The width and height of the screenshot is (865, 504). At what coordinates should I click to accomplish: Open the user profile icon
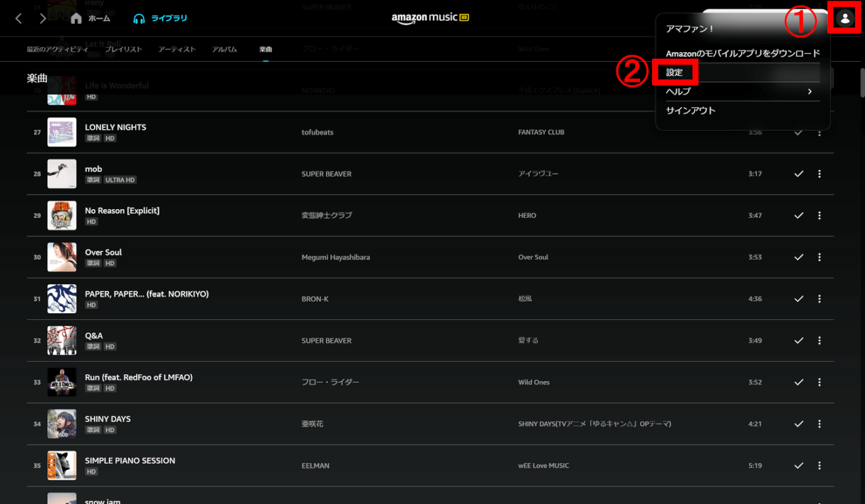(x=845, y=18)
